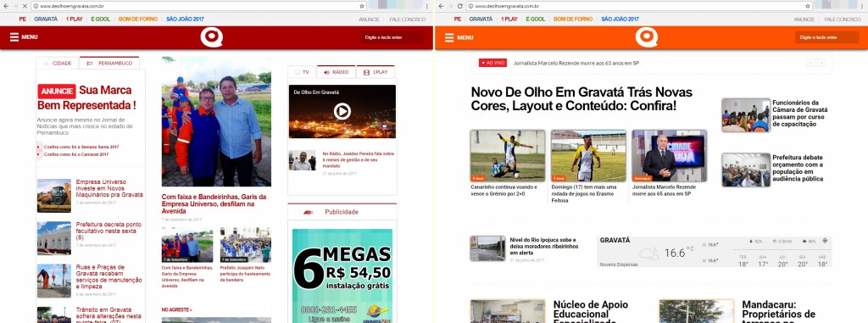Click 6 MEGAS internet advertisement banner
Image resolution: width=868 pixels, height=323 pixels.
click(342, 276)
